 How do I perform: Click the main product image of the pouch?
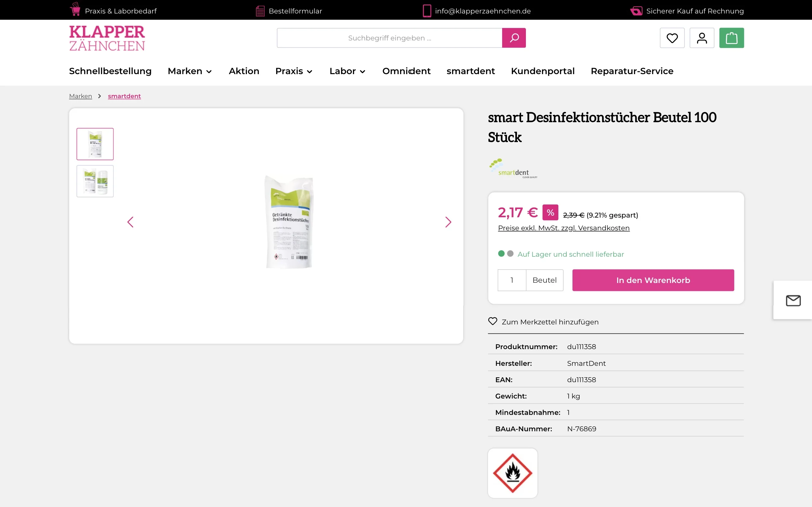(289, 222)
